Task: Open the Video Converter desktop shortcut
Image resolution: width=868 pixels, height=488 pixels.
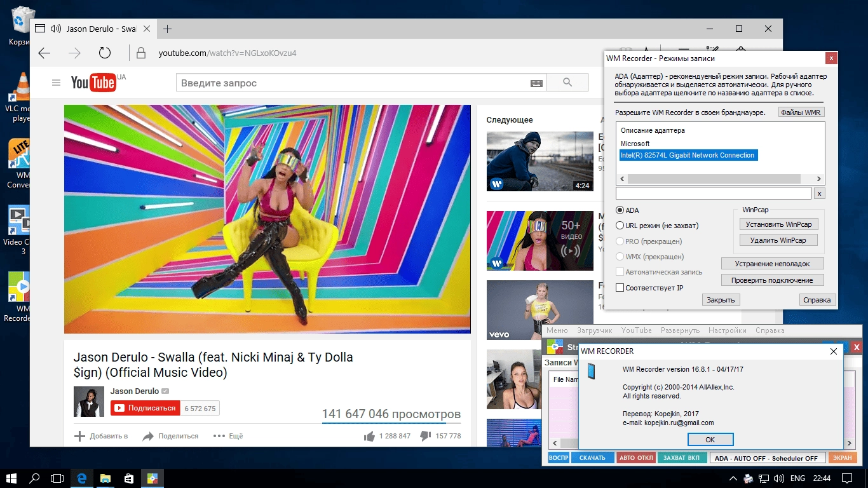Action: 18,229
